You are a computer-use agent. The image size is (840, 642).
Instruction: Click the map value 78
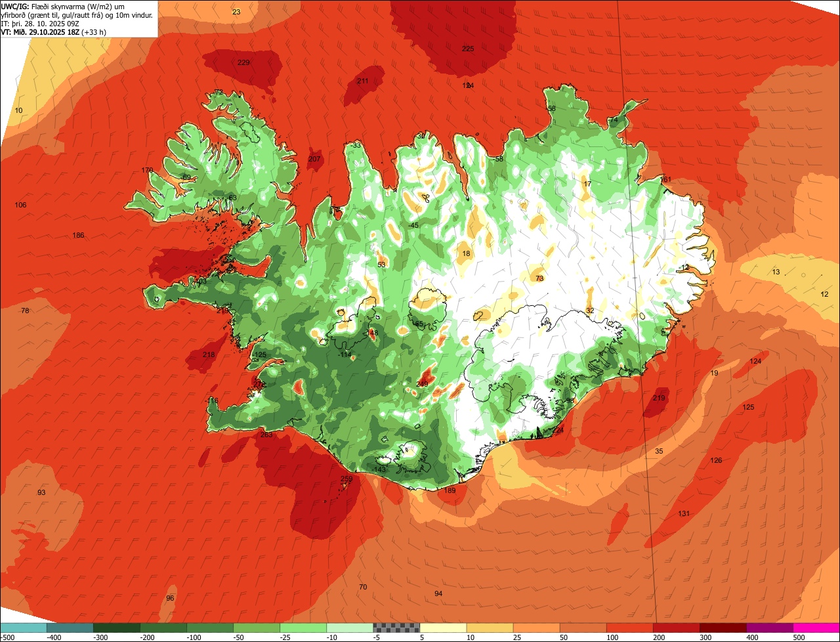tap(25, 310)
